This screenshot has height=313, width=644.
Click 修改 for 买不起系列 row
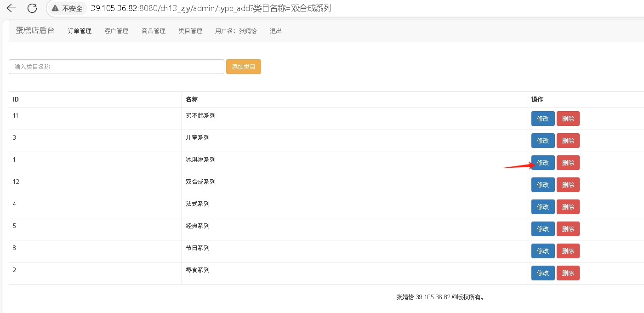[543, 119]
